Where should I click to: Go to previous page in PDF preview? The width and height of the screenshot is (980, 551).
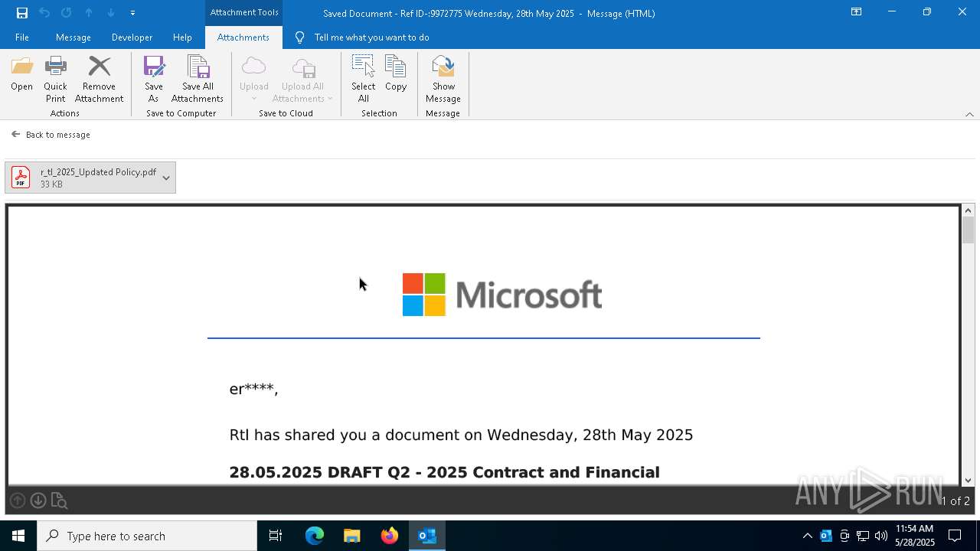(18, 500)
